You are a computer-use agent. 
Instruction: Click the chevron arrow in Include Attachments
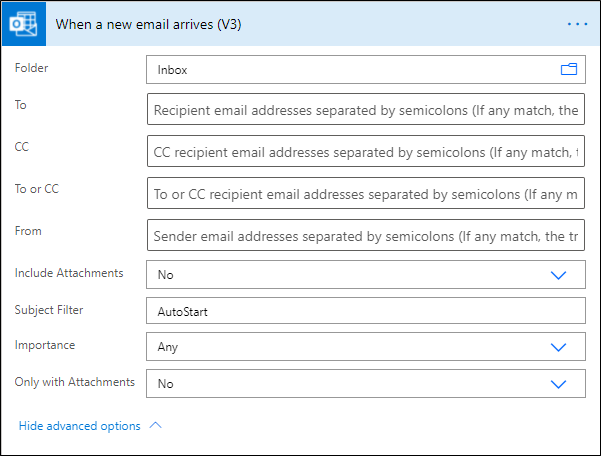point(559,274)
